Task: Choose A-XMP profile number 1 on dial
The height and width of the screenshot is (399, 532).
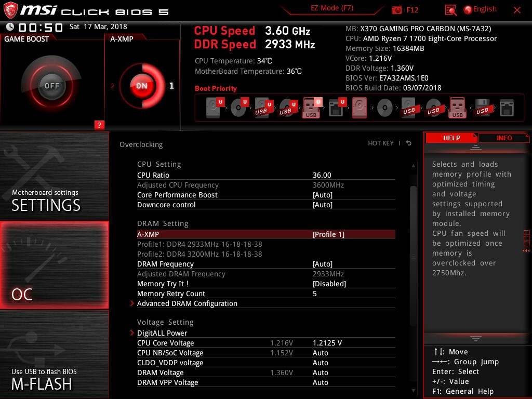Action: click(x=171, y=86)
